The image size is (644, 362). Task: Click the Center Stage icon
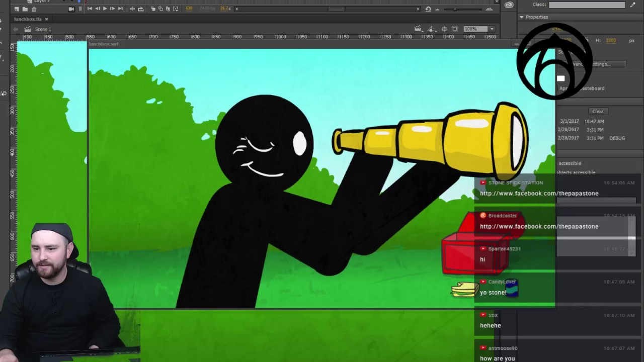tap(444, 29)
